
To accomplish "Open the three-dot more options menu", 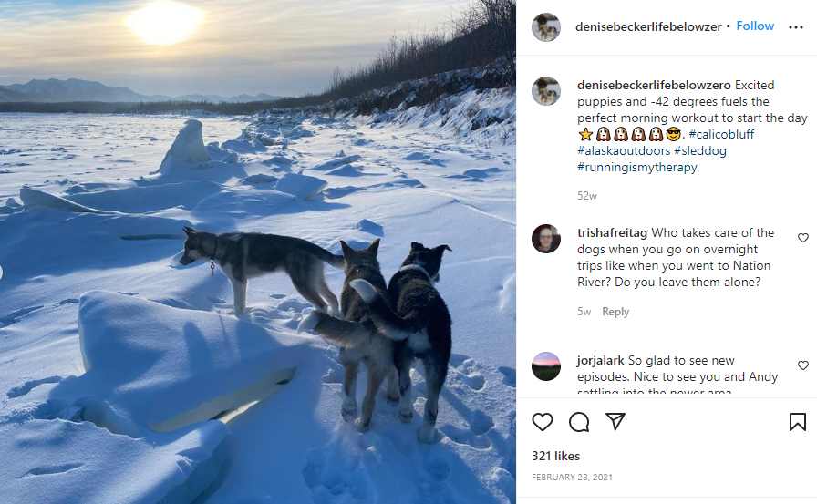I will (796, 27).
